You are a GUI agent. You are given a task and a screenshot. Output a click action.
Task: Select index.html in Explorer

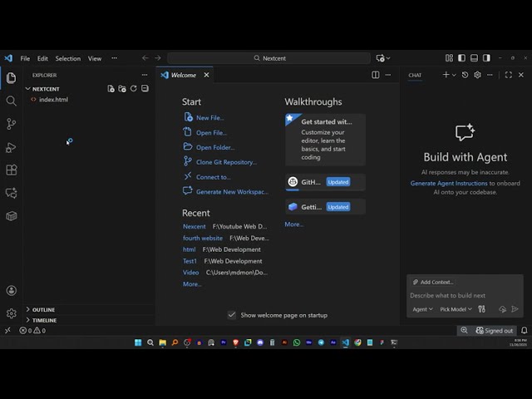click(x=53, y=100)
